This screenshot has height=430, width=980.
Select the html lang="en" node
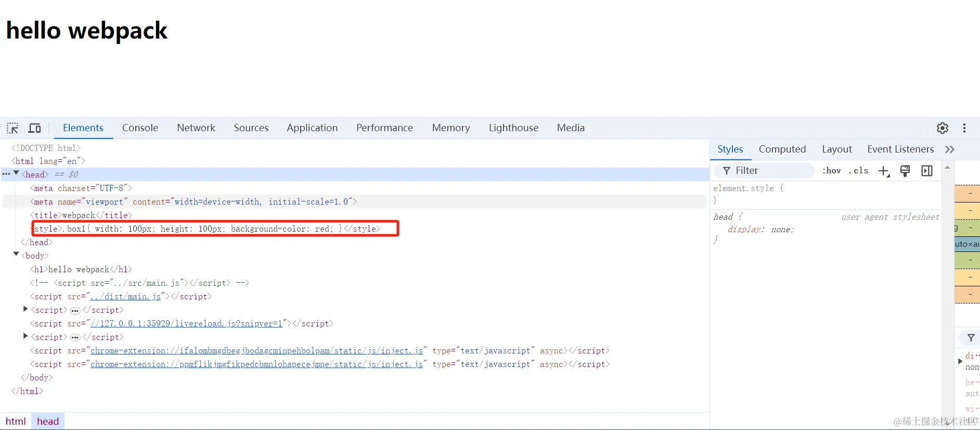(x=48, y=161)
